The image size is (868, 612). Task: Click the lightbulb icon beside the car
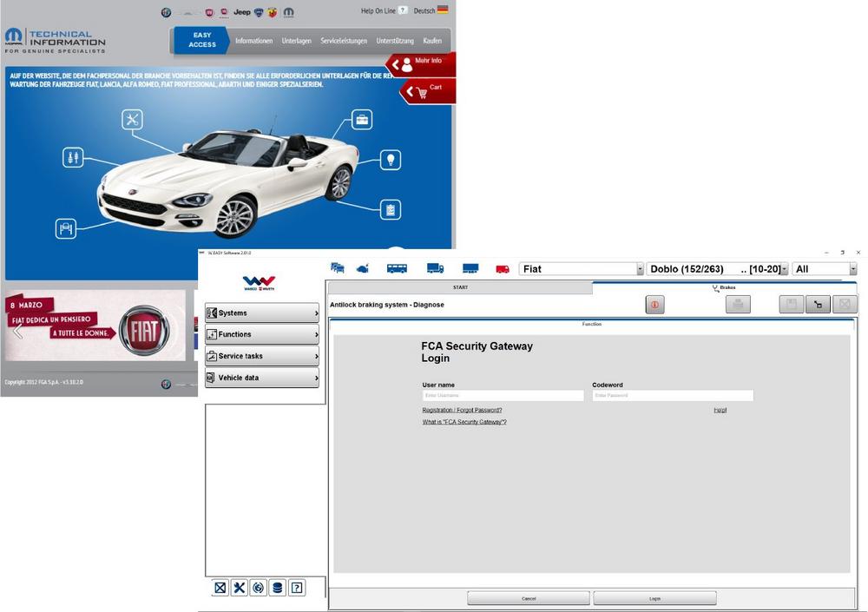(x=391, y=160)
